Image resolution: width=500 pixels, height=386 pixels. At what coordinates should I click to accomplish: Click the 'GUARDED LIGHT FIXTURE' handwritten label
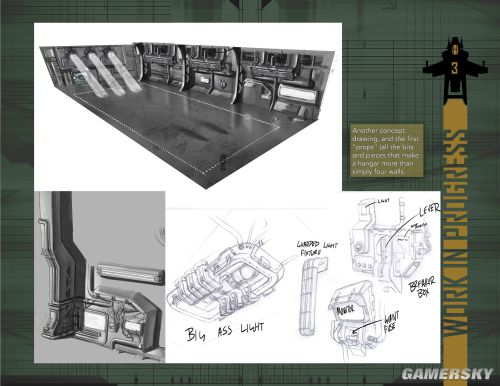317,248
